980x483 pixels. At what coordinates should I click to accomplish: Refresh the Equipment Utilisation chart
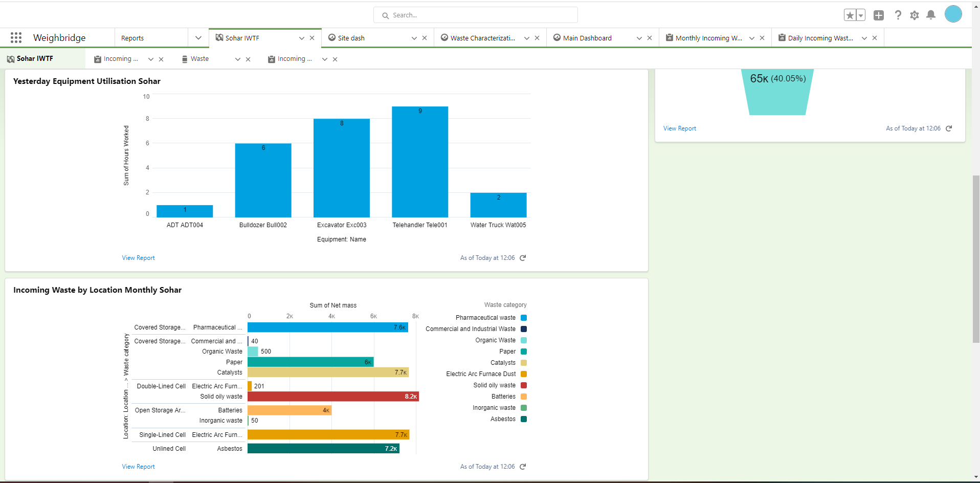click(x=523, y=258)
